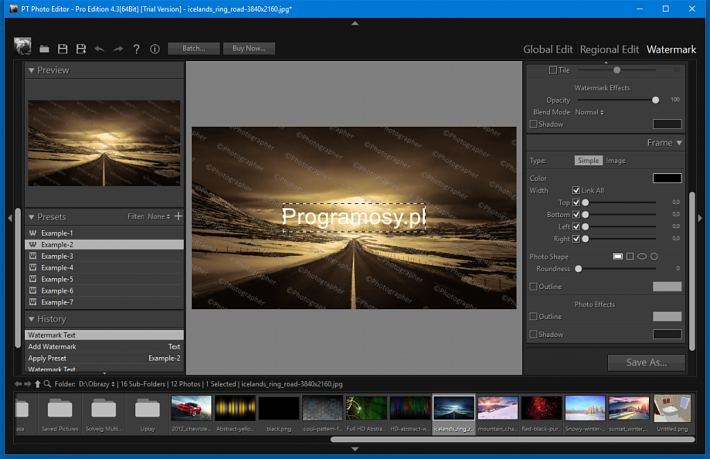Select the Example-1 preset

pyautogui.click(x=104, y=233)
